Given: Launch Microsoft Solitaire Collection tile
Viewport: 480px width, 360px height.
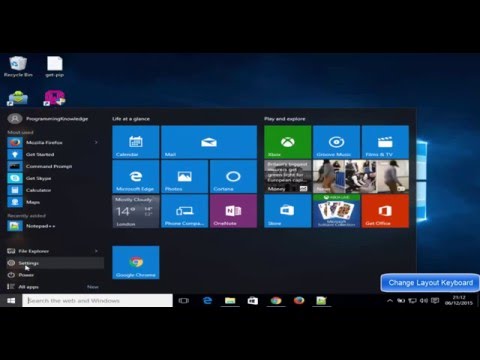Looking at the screenshot, I should pyautogui.click(x=336, y=211).
